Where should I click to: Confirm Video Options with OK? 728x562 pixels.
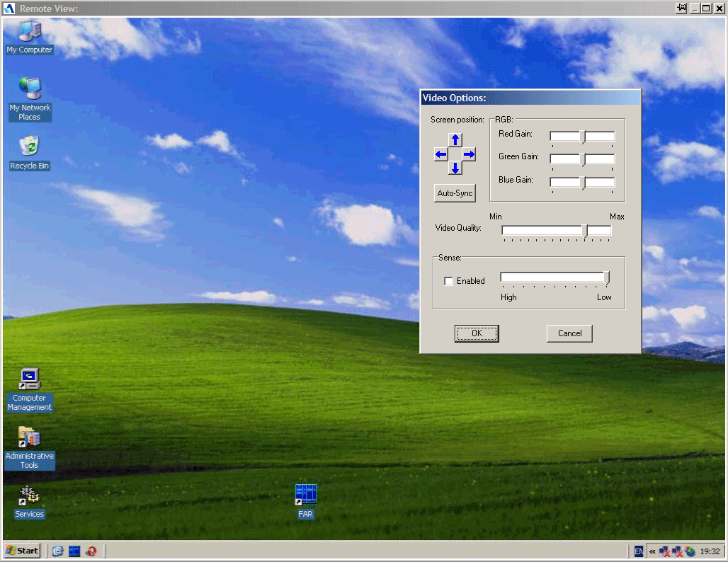click(477, 333)
